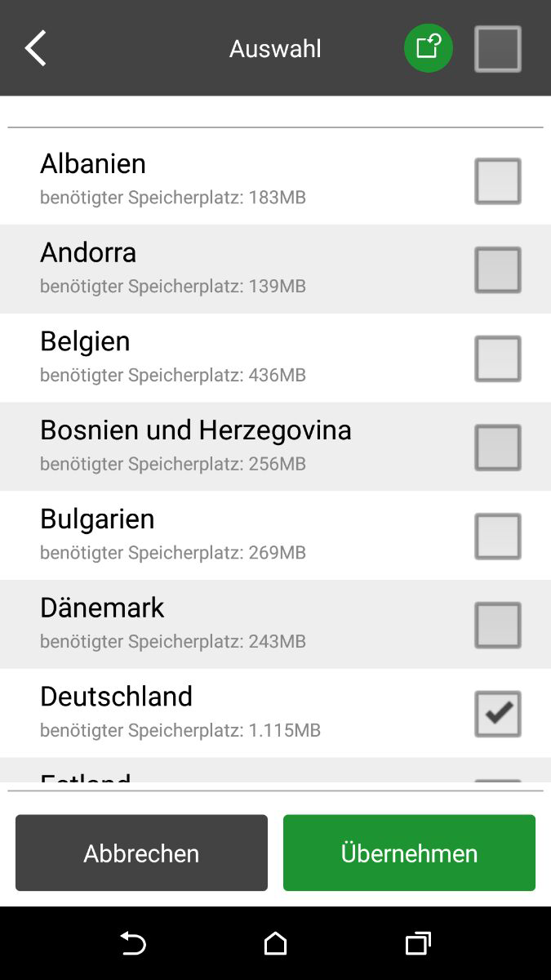Check the Albanien checkbox

click(498, 180)
